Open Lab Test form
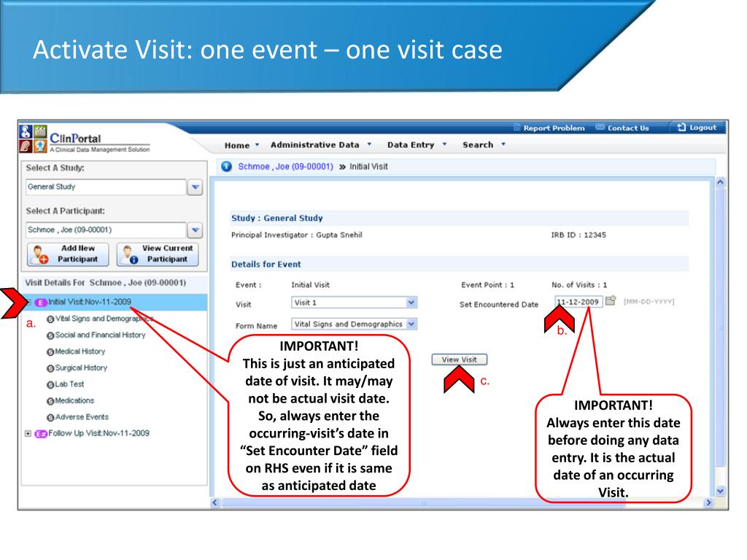747x560 pixels. coord(69,384)
